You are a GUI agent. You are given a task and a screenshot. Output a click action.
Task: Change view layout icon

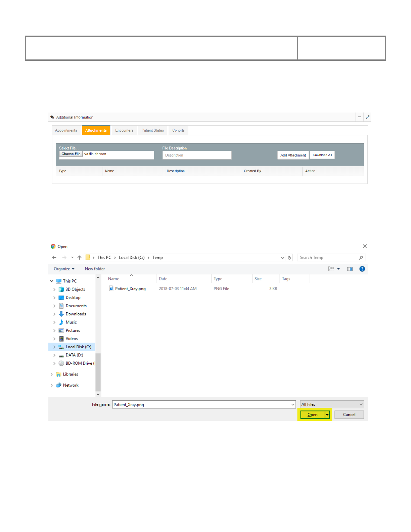pyautogui.click(x=331, y=269)
